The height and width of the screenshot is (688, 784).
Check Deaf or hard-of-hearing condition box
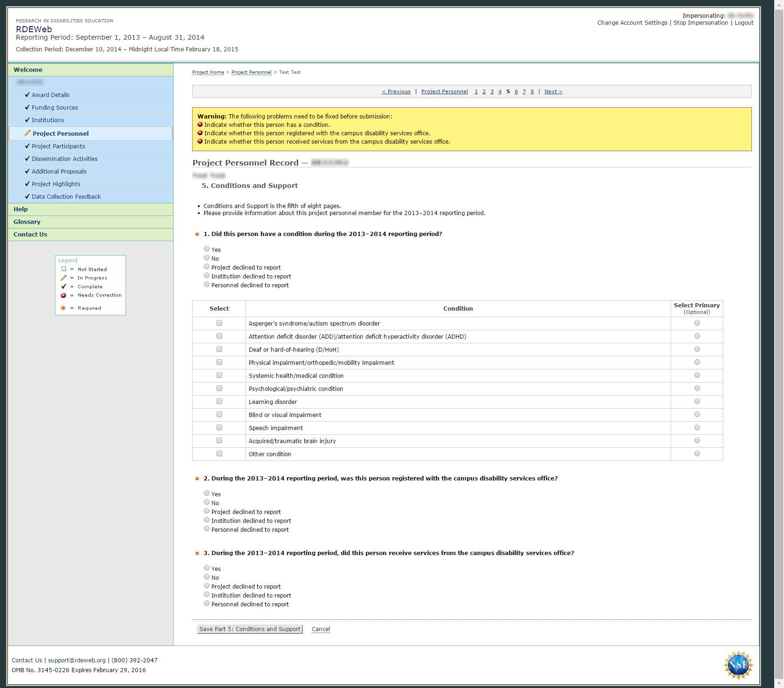click(219, 349)
